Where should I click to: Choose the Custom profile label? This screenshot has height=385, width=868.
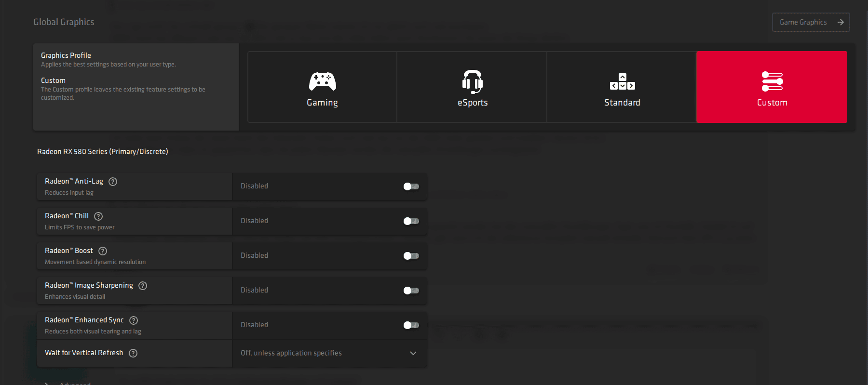point(772,103)
